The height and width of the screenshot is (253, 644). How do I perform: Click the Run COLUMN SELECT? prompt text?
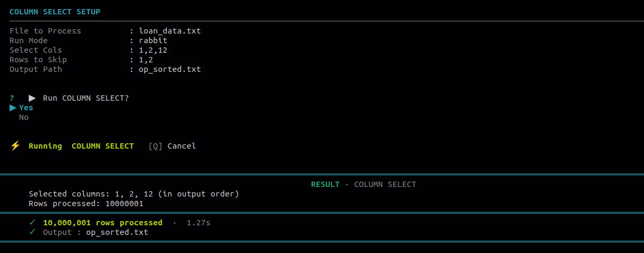(x=86, y=98)
